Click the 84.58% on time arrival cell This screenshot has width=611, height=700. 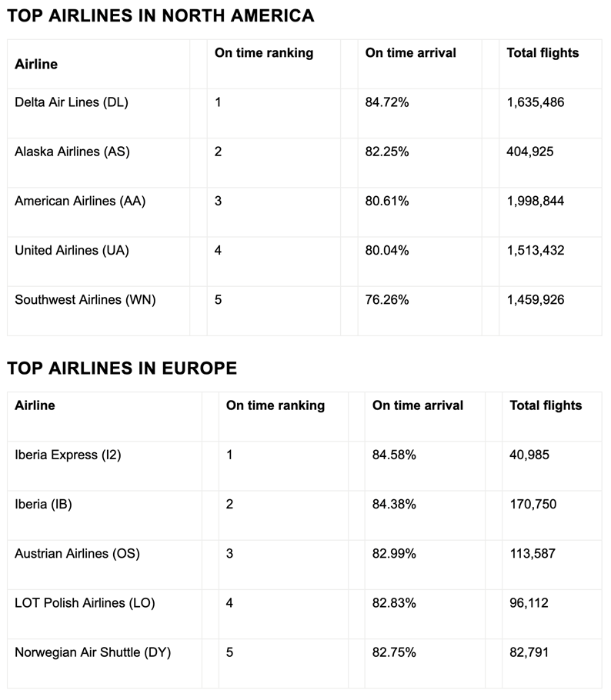pos(394,455)
